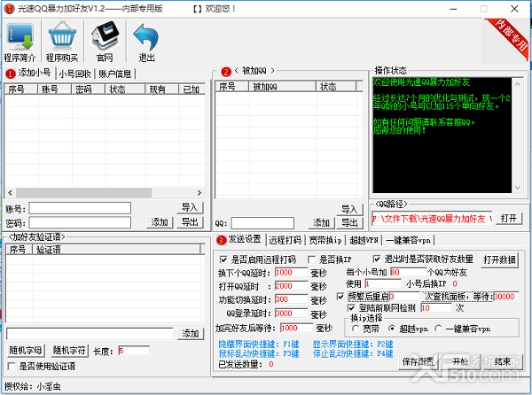Click left chevron beside 被加QQ title
532x395 pixels.
tap(237, 71)
